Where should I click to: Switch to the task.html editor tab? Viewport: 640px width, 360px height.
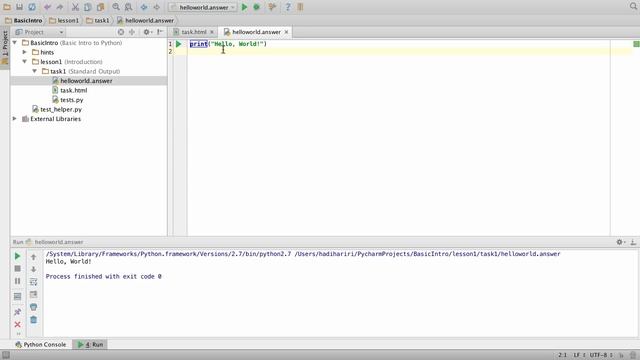pos(193,32)
